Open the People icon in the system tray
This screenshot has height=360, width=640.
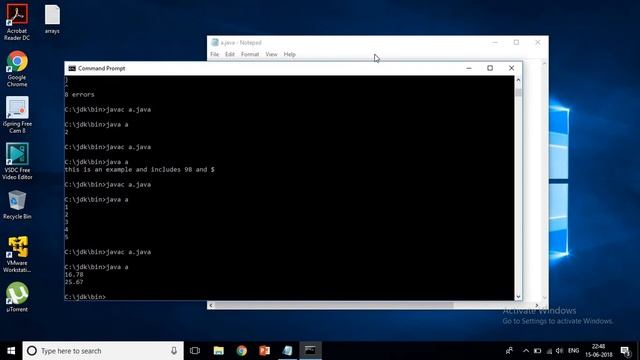(509, 351)
